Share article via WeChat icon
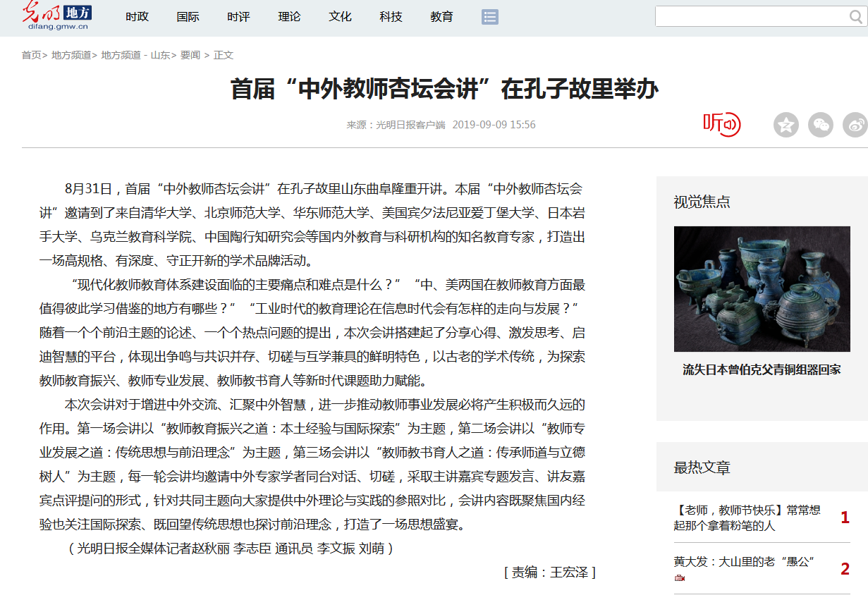 [x=820, y=125]
